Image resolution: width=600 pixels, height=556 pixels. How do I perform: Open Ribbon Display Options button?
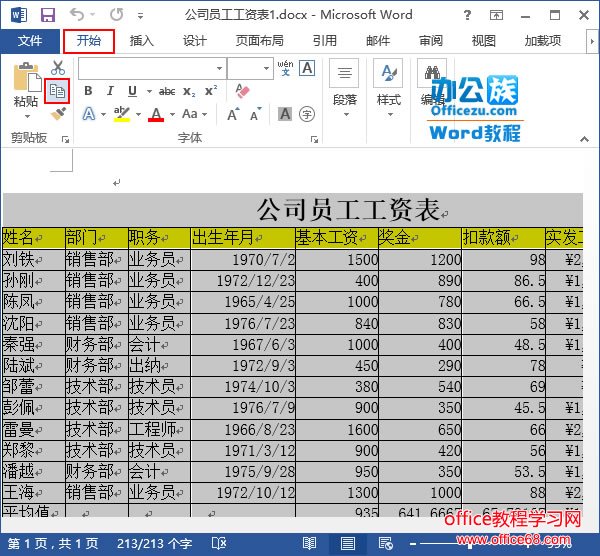[x=496, y=15]
